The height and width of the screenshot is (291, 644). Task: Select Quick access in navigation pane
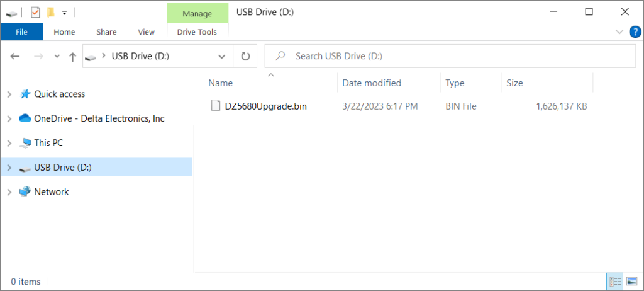tap(60, 94)
